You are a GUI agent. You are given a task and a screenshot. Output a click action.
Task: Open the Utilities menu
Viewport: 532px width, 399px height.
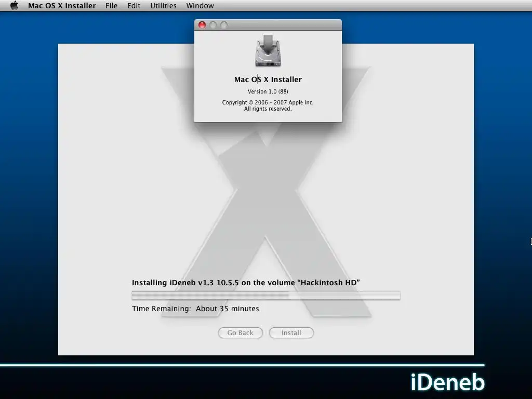click(x=163, y=6)
